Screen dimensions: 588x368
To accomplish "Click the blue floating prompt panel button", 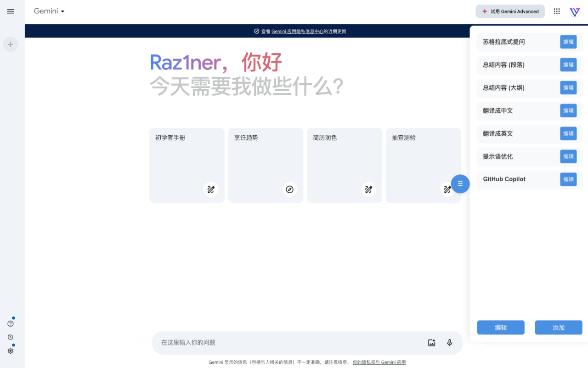I will tap(460, 184).
